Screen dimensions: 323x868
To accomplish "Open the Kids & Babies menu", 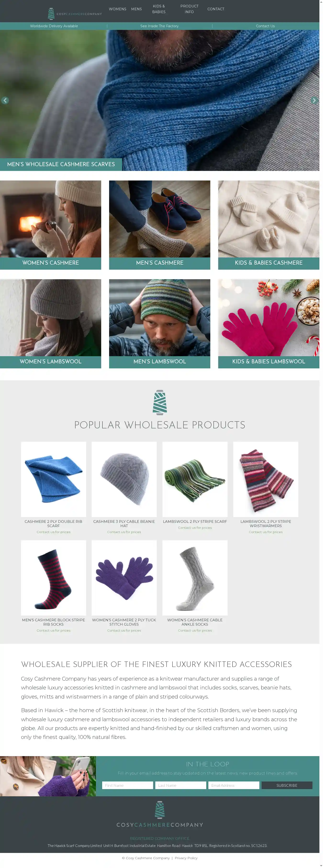I will coord(159,9).
